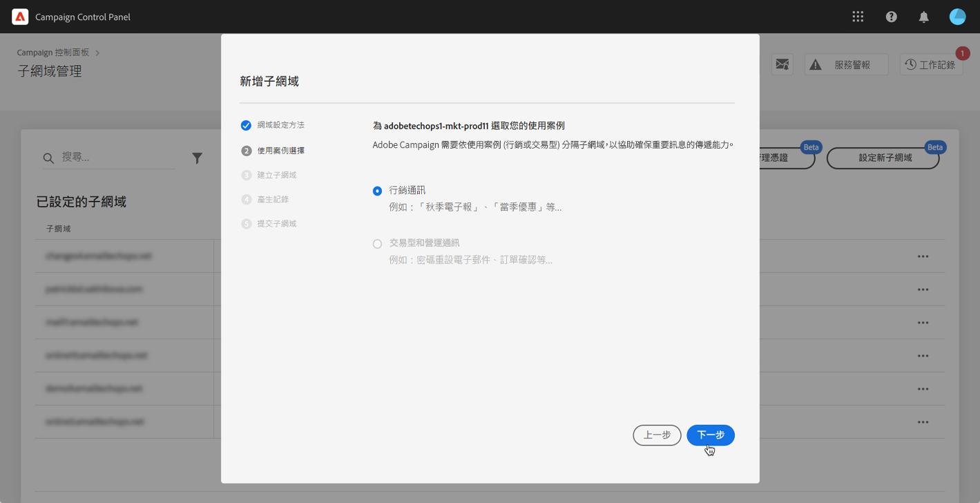Click the red notification badge on 工作記錄
The width and height of the screenshot is (980, 503).
(x=962, y=53)
